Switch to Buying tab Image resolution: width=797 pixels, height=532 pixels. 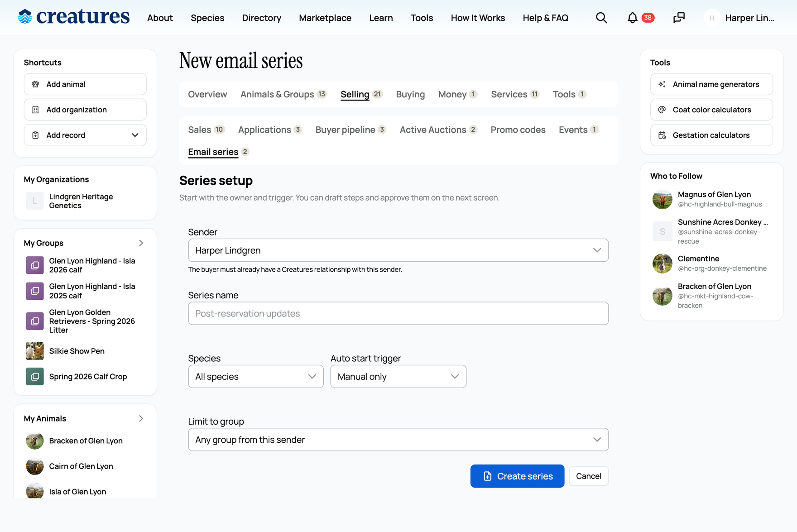click(x=410, y=94)
